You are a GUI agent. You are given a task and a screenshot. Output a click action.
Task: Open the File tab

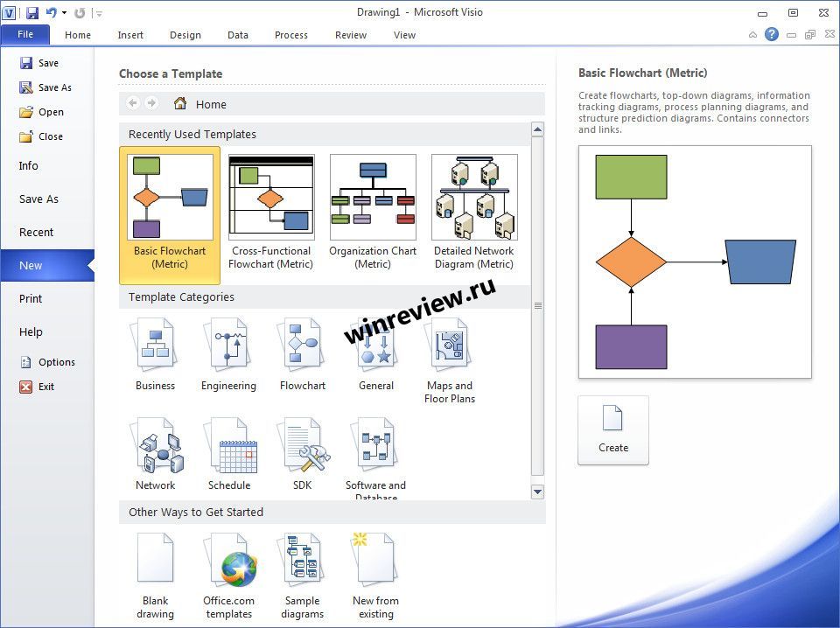[25, 34]
